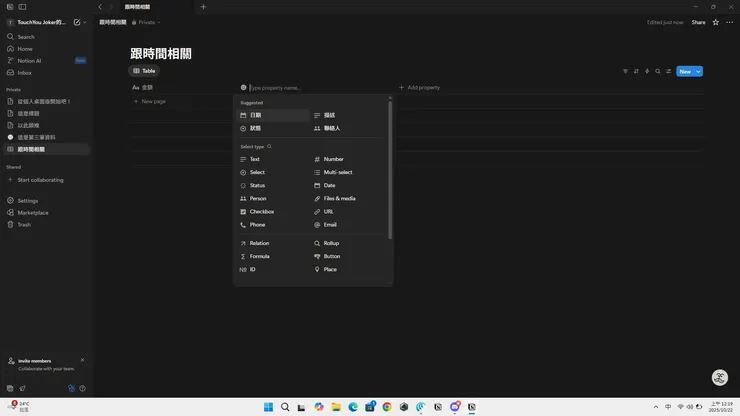Choose suggested 日期 date property
This screenshot has height=416, width=740.
pyautogui.click(x=273, y=115)
